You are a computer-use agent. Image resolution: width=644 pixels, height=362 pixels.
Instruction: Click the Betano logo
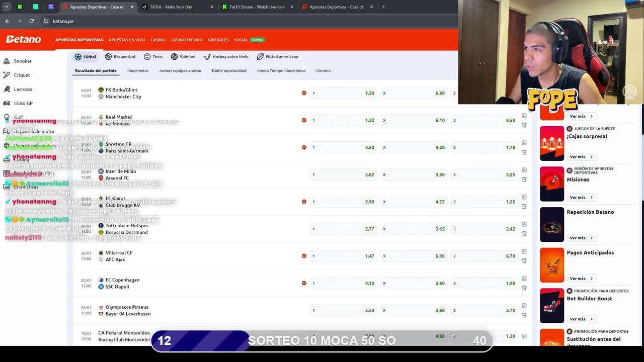pyautogui.click(x=23, y=39)
